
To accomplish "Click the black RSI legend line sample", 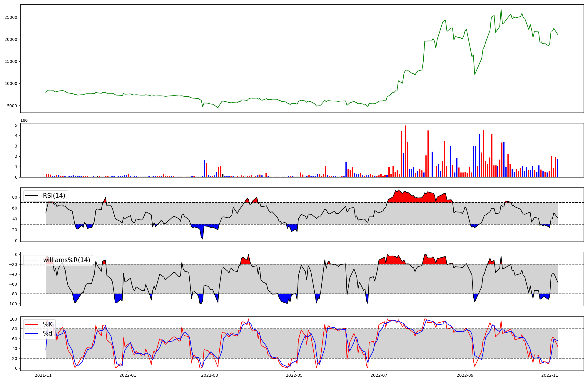I will point(32,196).
